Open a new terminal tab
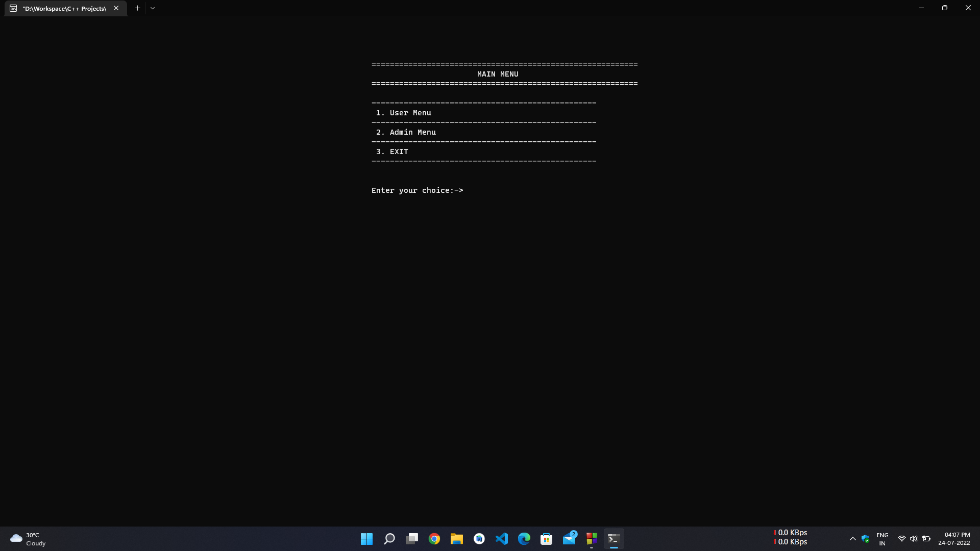Image resolution: width=980 pixels, height=551 pixels. coord(137,8)
